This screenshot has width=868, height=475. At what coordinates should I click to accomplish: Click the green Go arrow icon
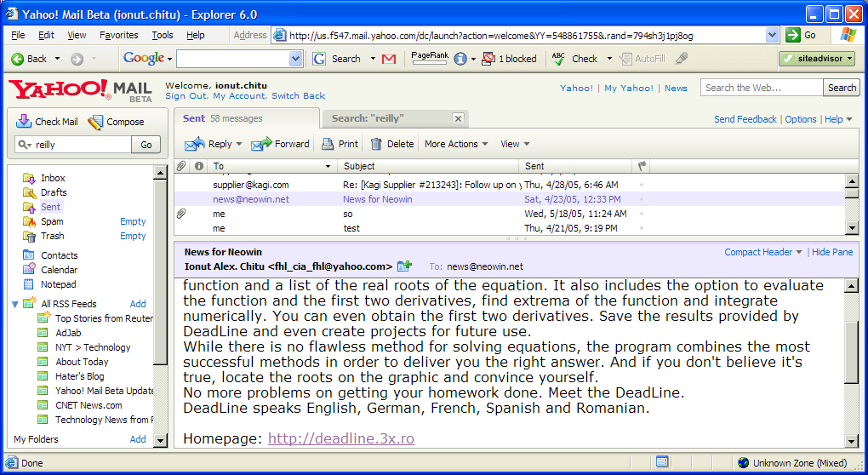click(793, 35)
